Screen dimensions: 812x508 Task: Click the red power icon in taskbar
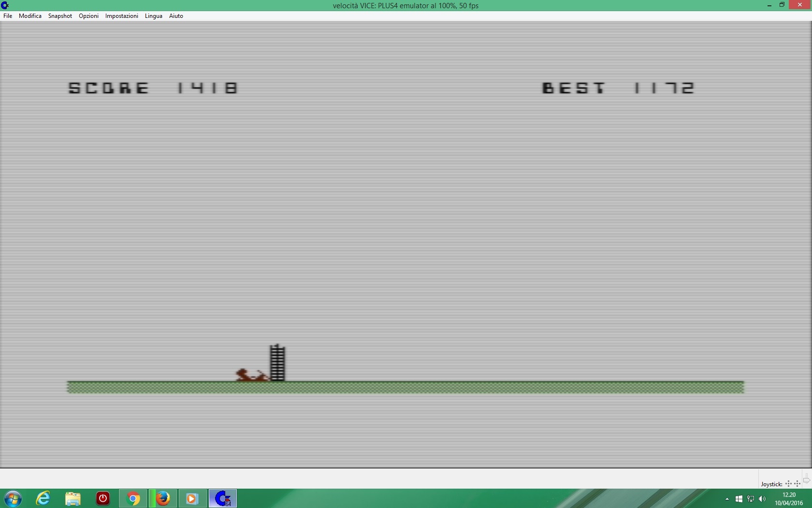click(x=103, y=498)
